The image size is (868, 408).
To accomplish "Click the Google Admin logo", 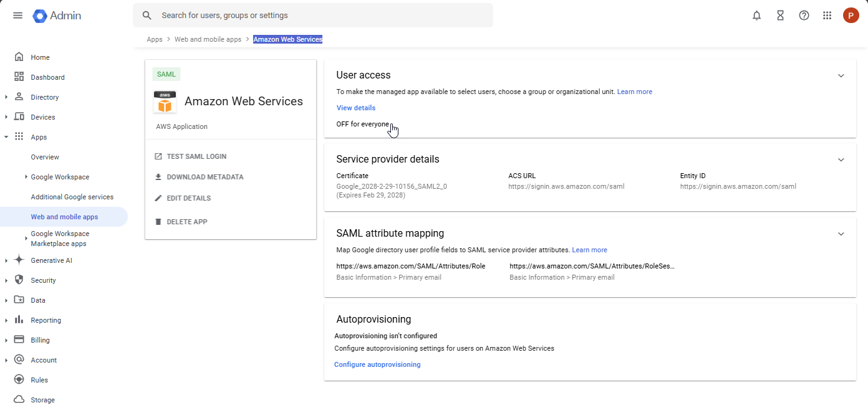I will pyautogui.click(x=57, y=16).
